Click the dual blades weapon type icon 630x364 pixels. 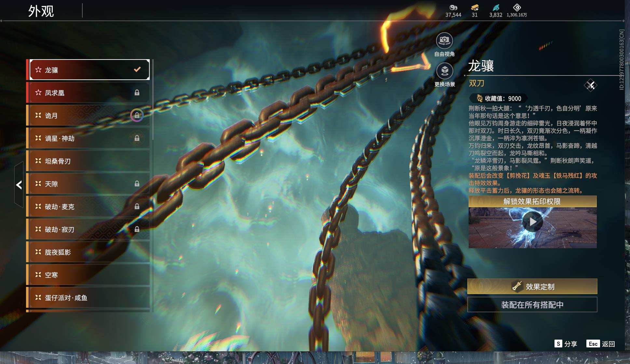[x=591, y=86]
